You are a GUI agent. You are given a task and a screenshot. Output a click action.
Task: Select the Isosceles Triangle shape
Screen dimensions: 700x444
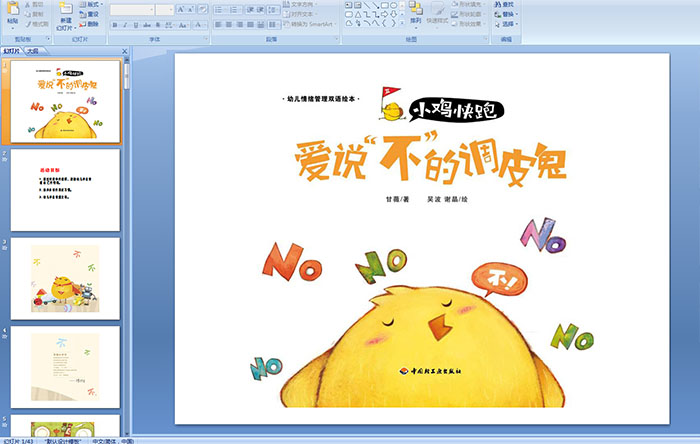click(x=358, y=14)
